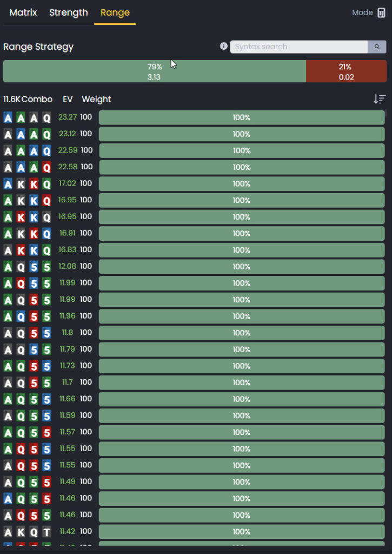The height and width of the screenshot is (554, 392).
Task: Click the T card in the AKQT row
Action: pos(46,532)
